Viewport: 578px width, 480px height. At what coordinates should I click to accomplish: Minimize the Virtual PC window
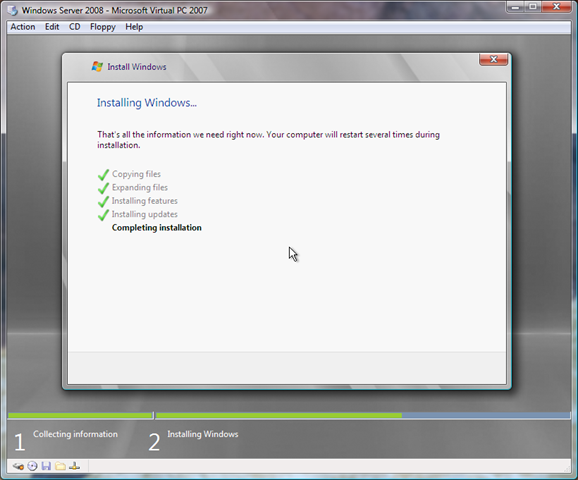(x=516, y=7)
